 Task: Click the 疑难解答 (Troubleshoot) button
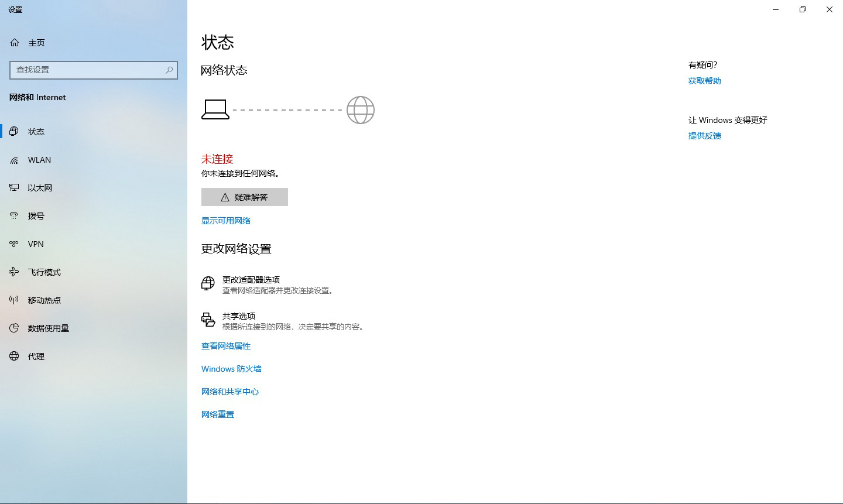point(245,197)
